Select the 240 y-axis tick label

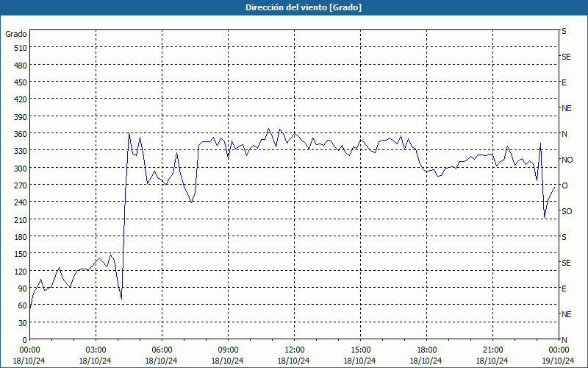[x=21, y=202]
